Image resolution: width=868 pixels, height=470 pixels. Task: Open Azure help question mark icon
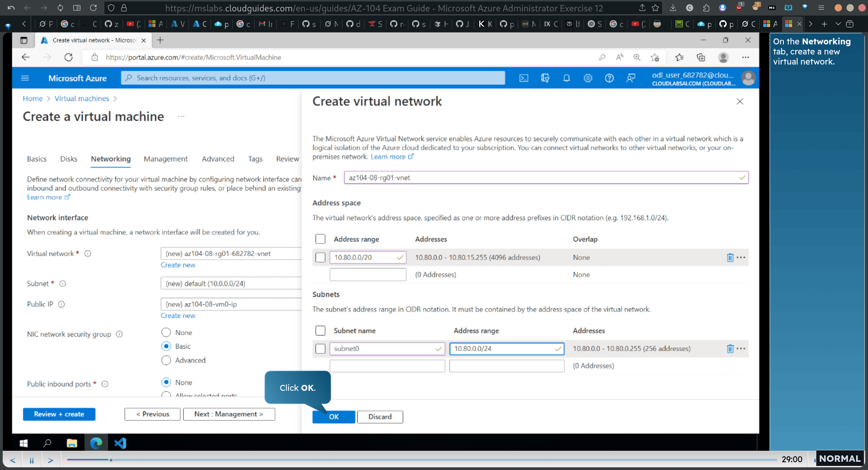pyautogui.click(x=609, y=78)
